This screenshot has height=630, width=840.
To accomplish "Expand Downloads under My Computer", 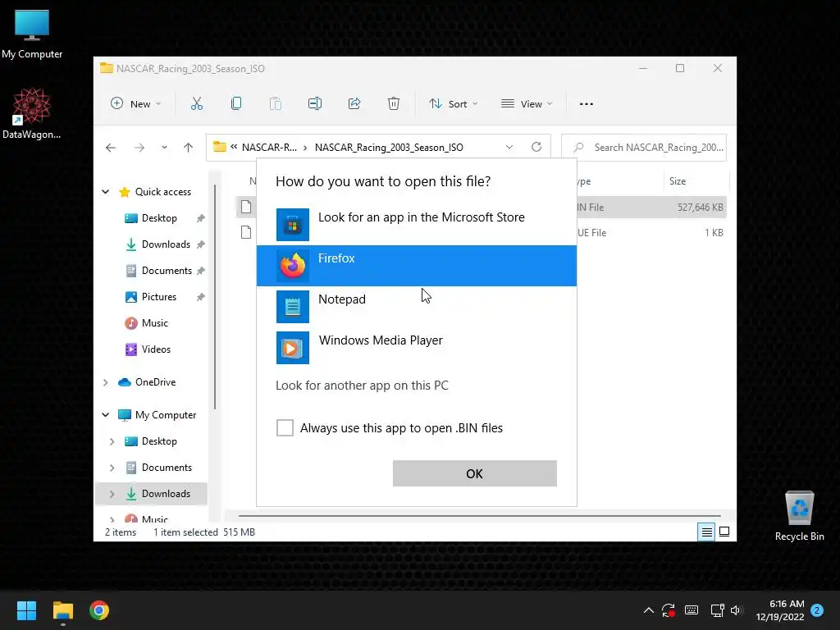I will click(112, 494).
